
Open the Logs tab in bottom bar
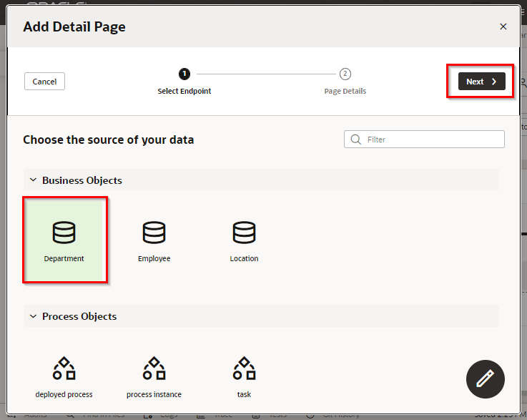coord(167,415)
